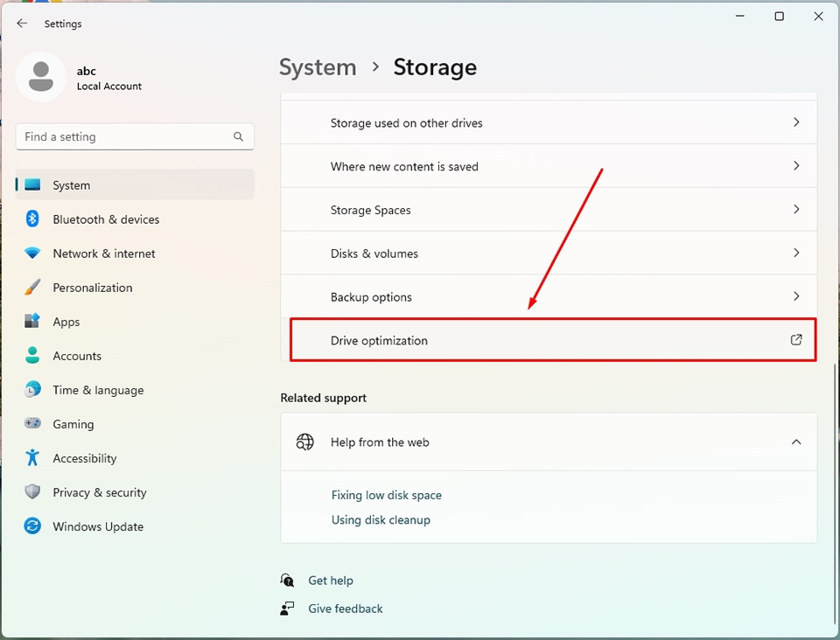This screenshot has height=640, width=840.
Task: Click the Give feedback person icon
Action: click(287, 609)
